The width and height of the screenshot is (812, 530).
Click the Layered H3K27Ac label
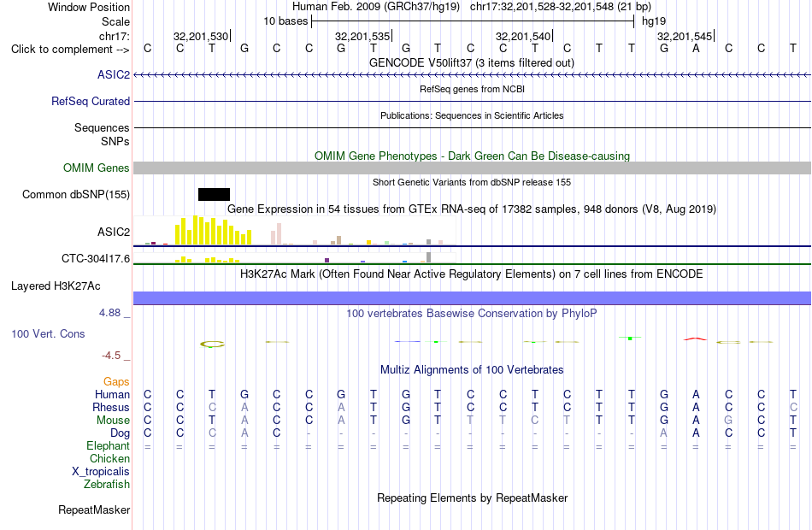tap(56, 286)
